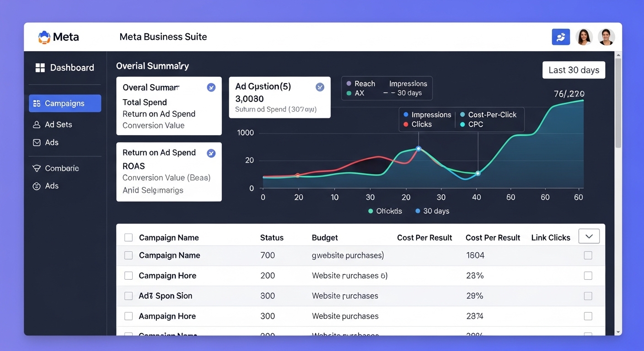
Task: Open the Last 30 days date range
Action: tap(574, 70)
